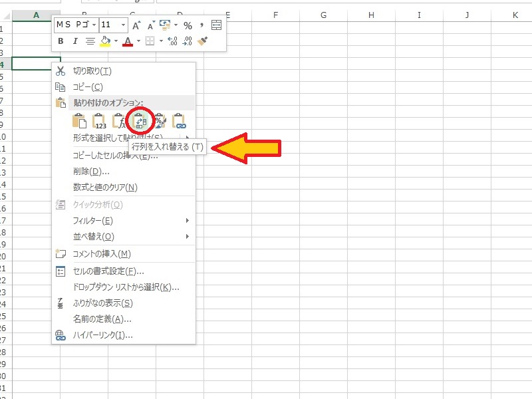Toggle center alignment in mini toolbar

[90, 41]
